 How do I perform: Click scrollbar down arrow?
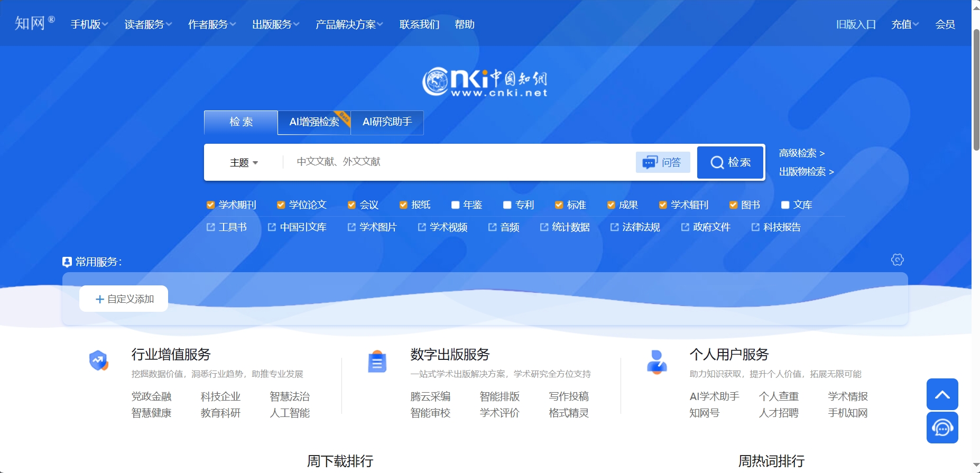(976, 465)
